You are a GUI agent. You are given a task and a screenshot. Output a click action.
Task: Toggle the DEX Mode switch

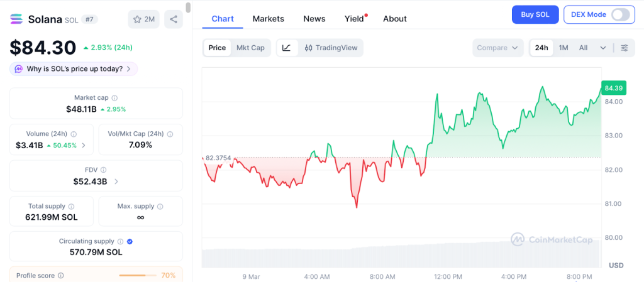pyautogui.click(x=620, y=14)
